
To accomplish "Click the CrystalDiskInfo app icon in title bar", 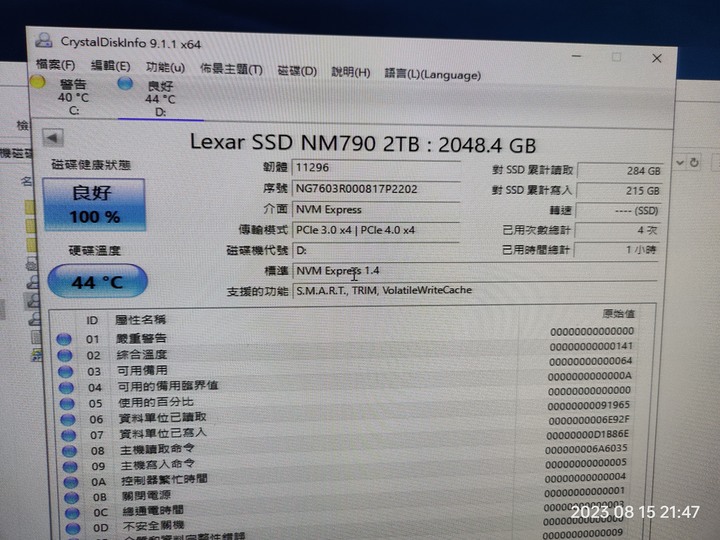I will tap(44, 40).
